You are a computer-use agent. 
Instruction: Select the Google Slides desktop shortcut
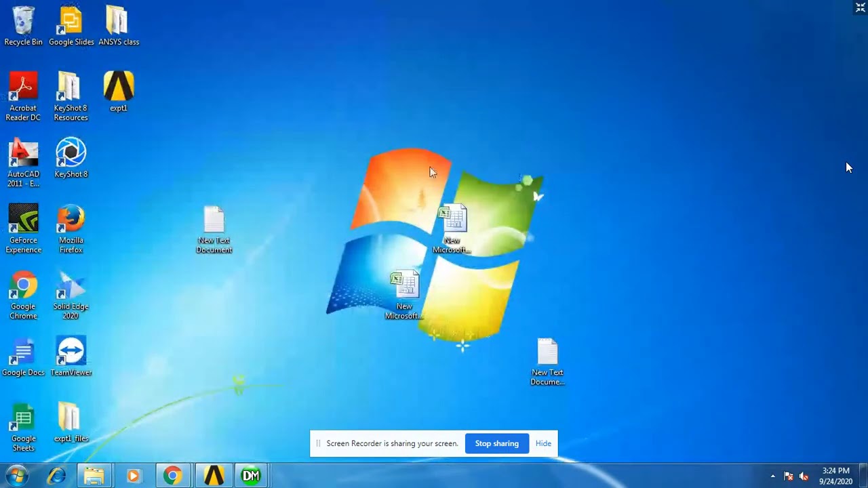(x=71, y=26)
